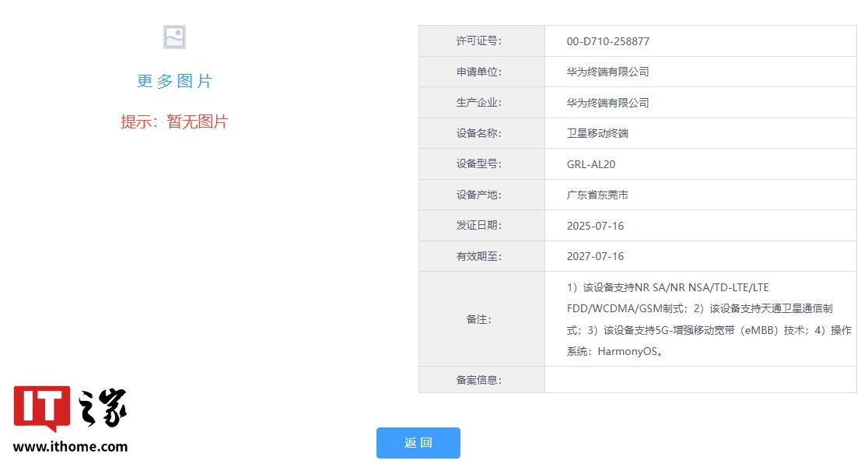Click the device model GRL-AL20

coord(591,164)
